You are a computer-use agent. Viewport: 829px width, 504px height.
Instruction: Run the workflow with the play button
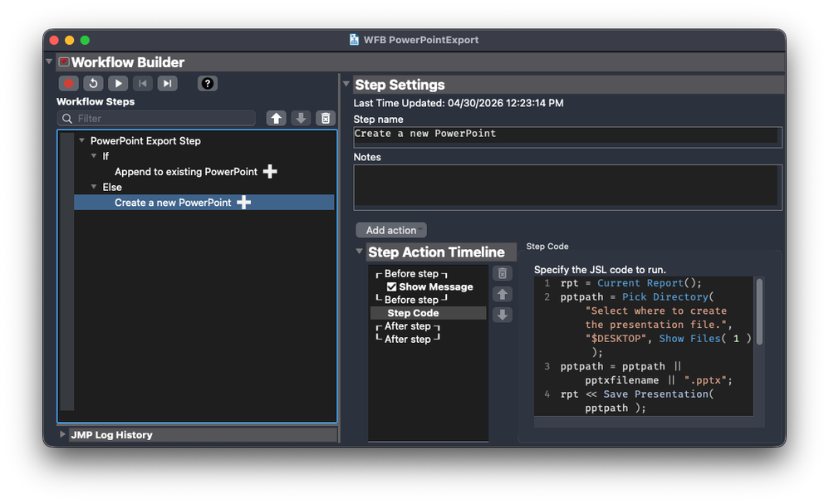tap(118, 84)
